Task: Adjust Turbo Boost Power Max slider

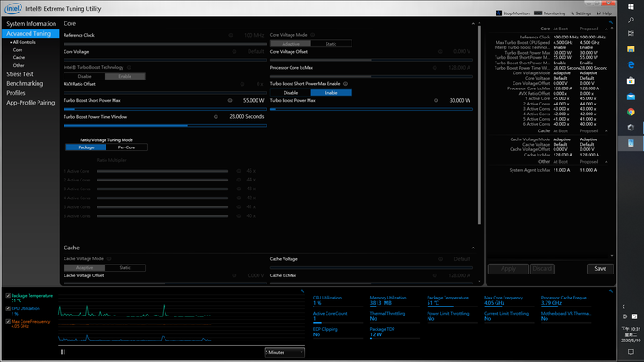Action: 371,109
